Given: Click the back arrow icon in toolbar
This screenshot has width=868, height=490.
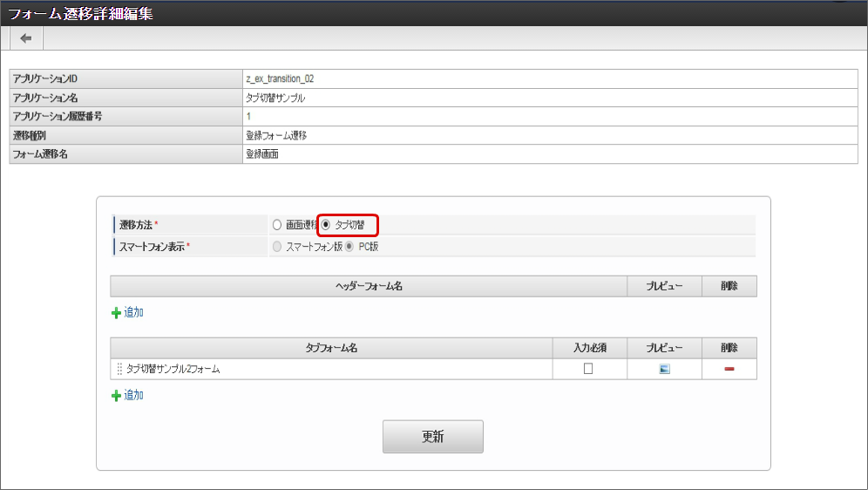Looking at the screenshot, I should pos(26,38).
